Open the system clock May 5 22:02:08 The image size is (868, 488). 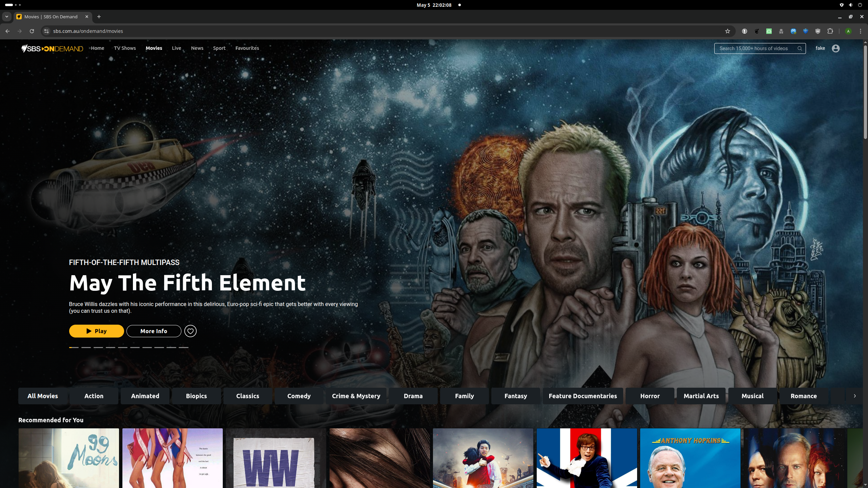click(434, 5)
